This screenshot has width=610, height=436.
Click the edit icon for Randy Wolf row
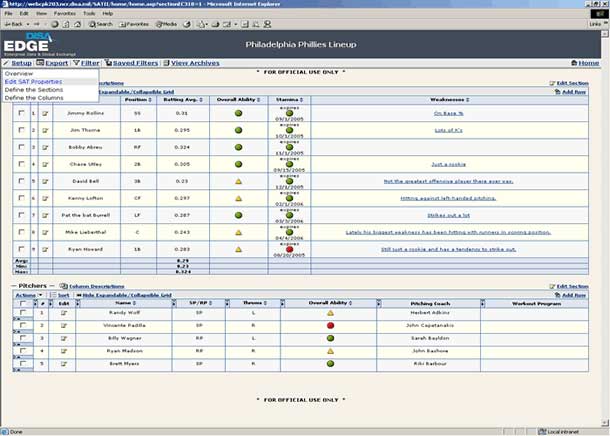[64, 313]
